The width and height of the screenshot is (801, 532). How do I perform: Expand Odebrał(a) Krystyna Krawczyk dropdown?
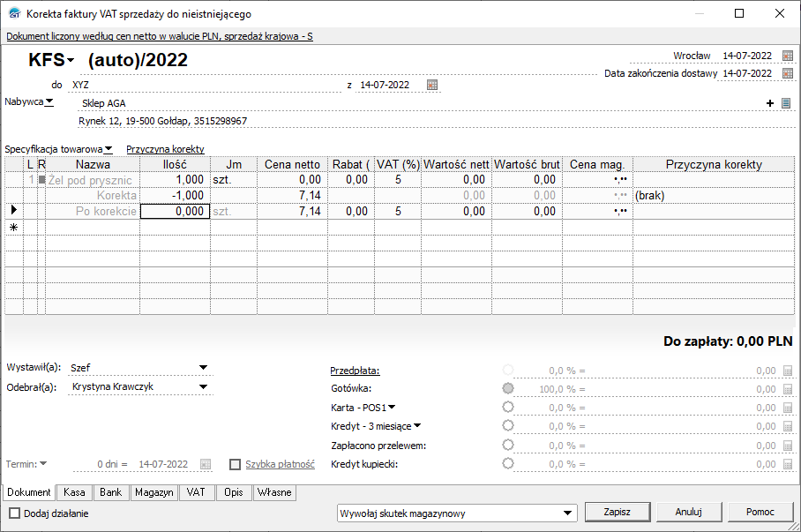tap(203, 386)
